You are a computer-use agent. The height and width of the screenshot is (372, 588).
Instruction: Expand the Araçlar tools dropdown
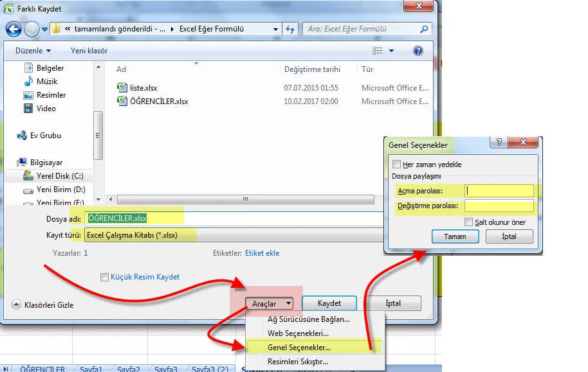(269, 303)
